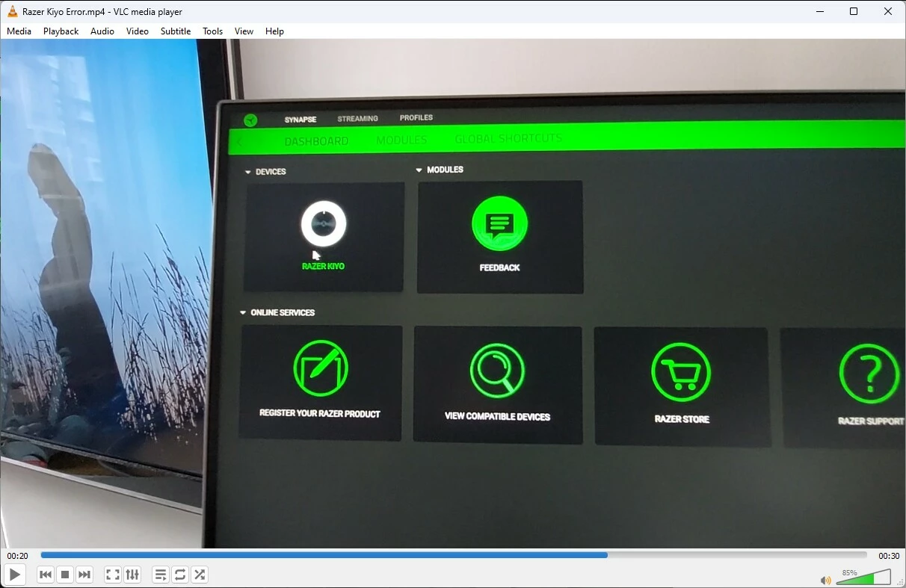Toggle the loop mode button
Screen dimensions: 906x588
(180, 575)
